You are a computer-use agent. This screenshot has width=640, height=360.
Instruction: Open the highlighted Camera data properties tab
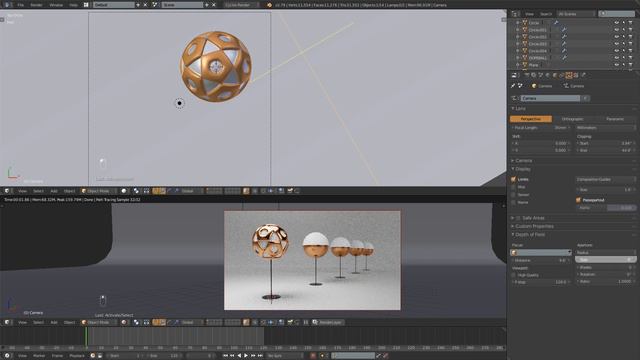569,75
